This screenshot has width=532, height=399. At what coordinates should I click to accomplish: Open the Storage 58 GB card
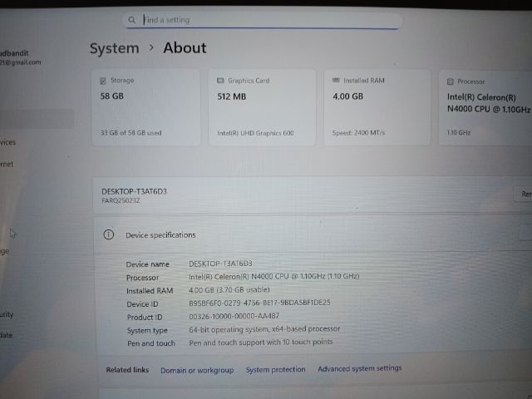tap(146, 107)
